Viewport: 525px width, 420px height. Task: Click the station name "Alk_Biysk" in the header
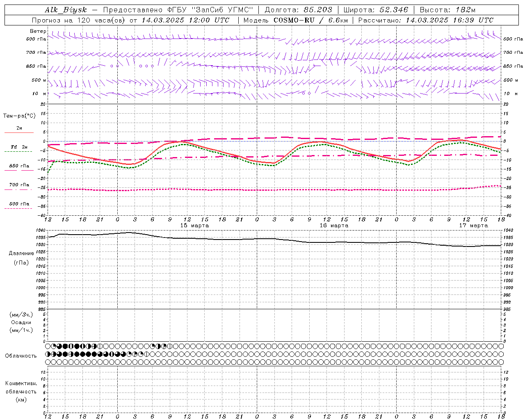[66, 10]
